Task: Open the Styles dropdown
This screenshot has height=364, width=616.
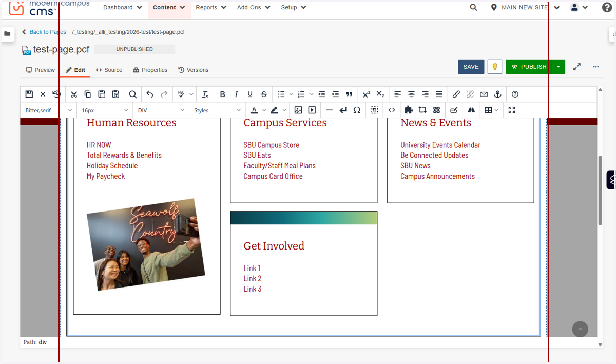Action: tap(218, 110)
